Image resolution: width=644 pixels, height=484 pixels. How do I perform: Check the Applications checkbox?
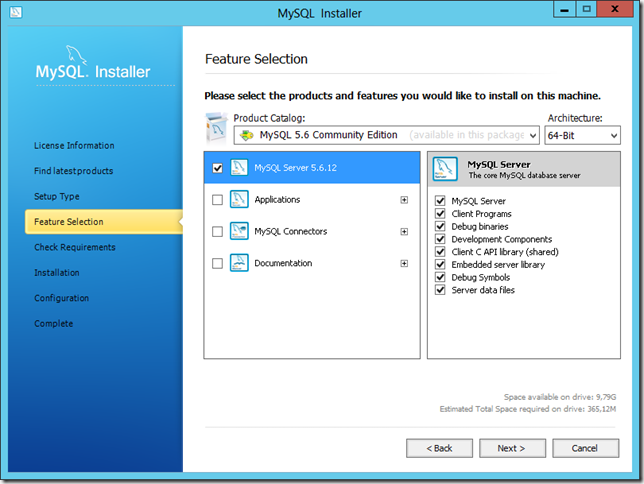point(217,200)
